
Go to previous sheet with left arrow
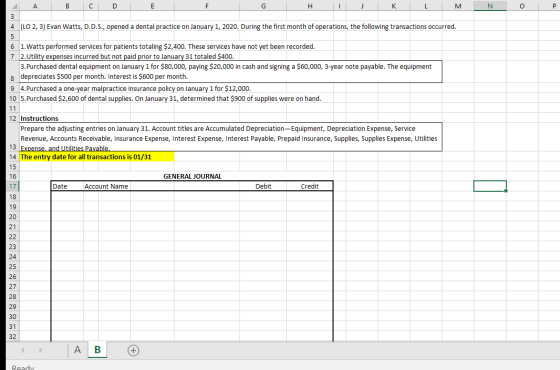22,350
